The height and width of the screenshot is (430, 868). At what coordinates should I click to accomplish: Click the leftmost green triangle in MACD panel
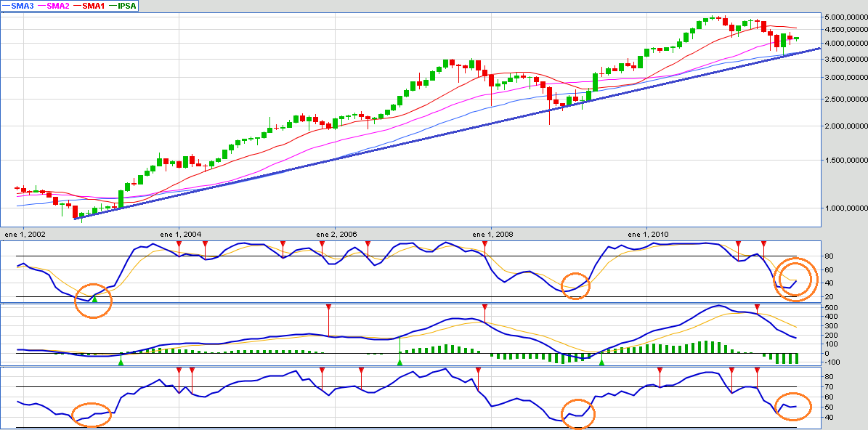click(121, 361)
